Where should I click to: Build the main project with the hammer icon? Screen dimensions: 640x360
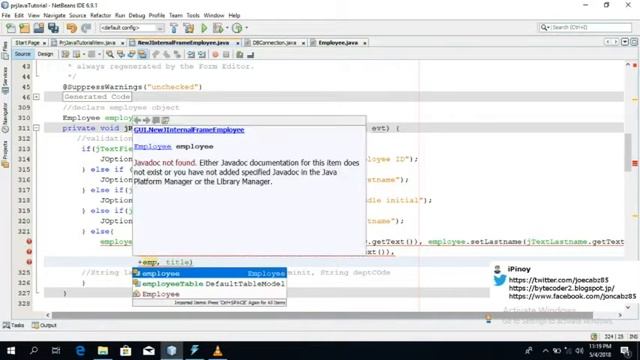click(x=174, y=28)
